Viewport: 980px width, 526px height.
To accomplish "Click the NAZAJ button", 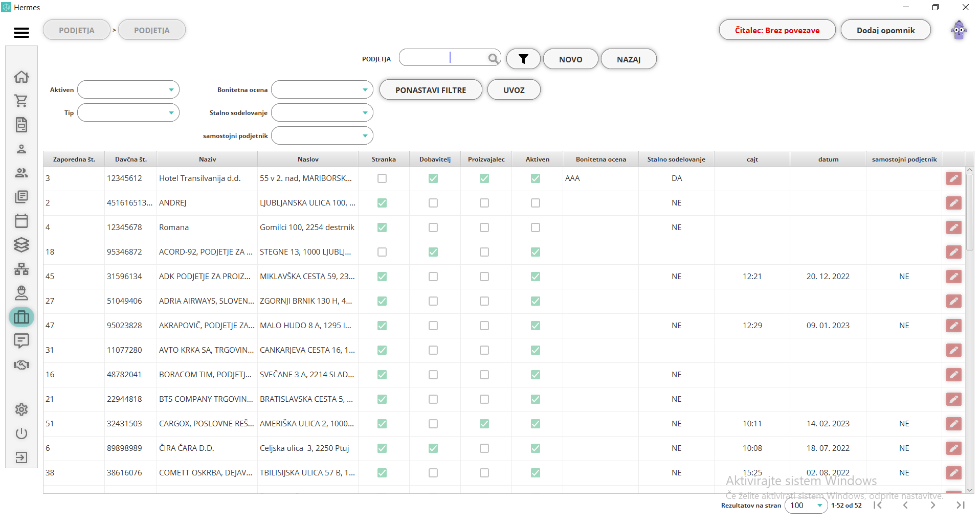I will point(629,59).
